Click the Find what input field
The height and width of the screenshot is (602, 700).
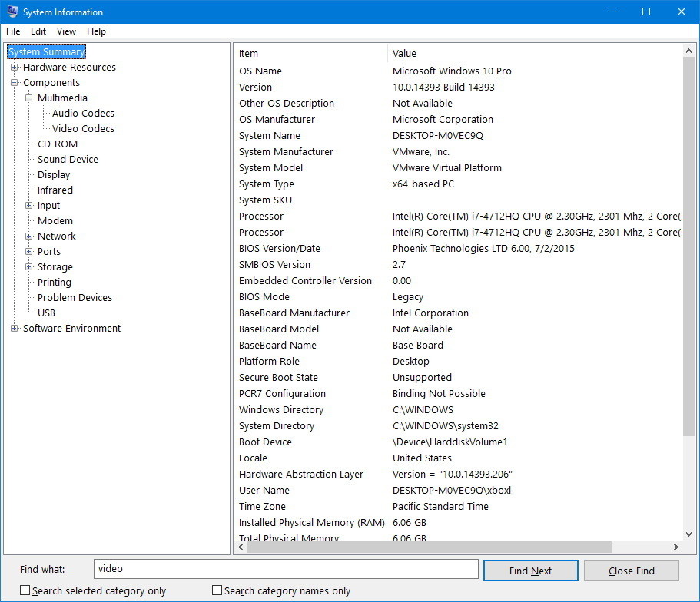tap(286, 569)
